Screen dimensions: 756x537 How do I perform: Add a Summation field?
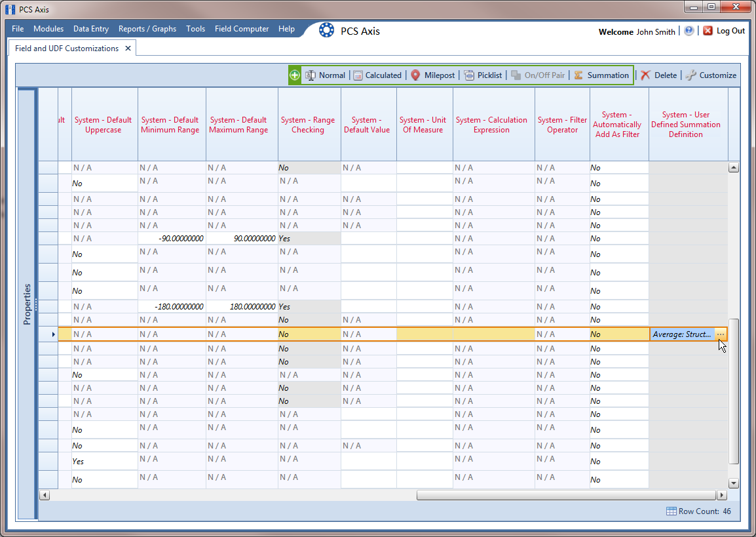click(601, 75)
